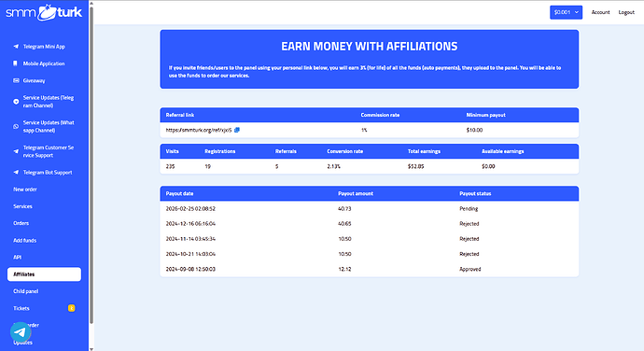Click the Logout link
The image size is (644, 351).
[x=626, y=12]
